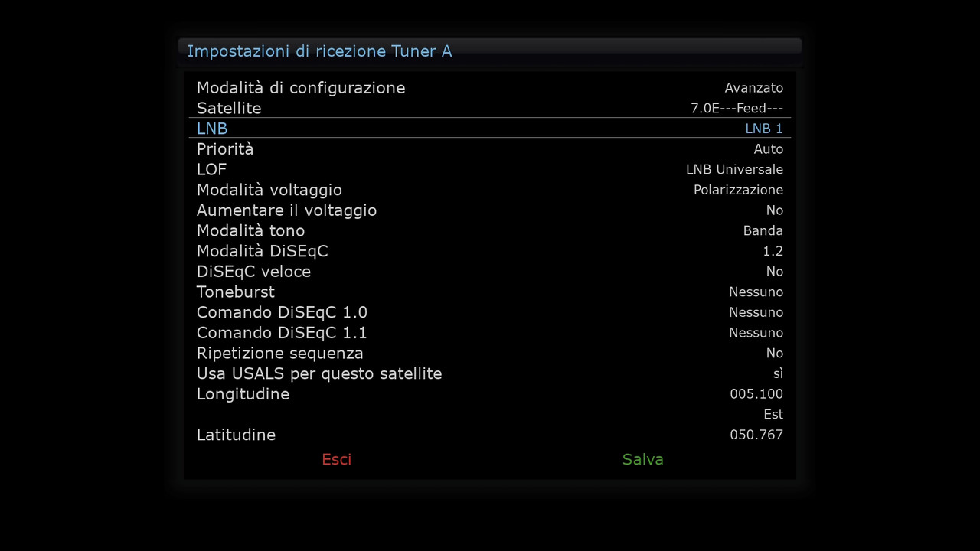This screenshot has height=551, width=980.
Task: Select the Modalità DiSEqC label
Action: (263, 251)
